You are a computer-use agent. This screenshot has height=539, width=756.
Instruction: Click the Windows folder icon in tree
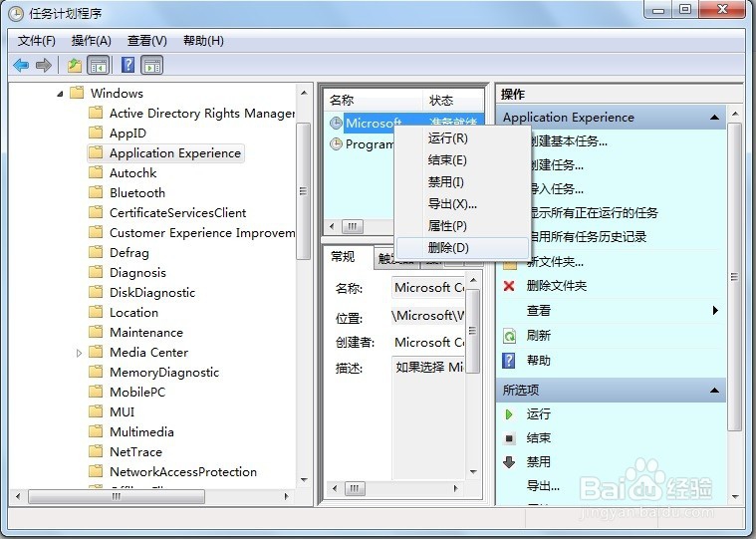77,93
